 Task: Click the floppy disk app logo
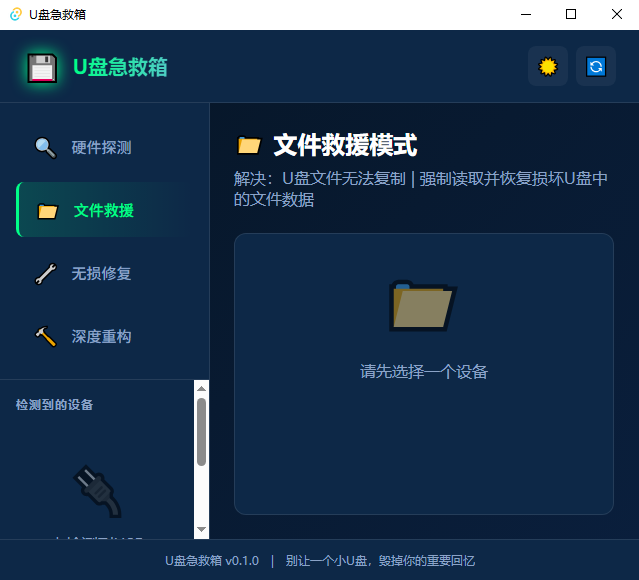click(x=42, y=68)
